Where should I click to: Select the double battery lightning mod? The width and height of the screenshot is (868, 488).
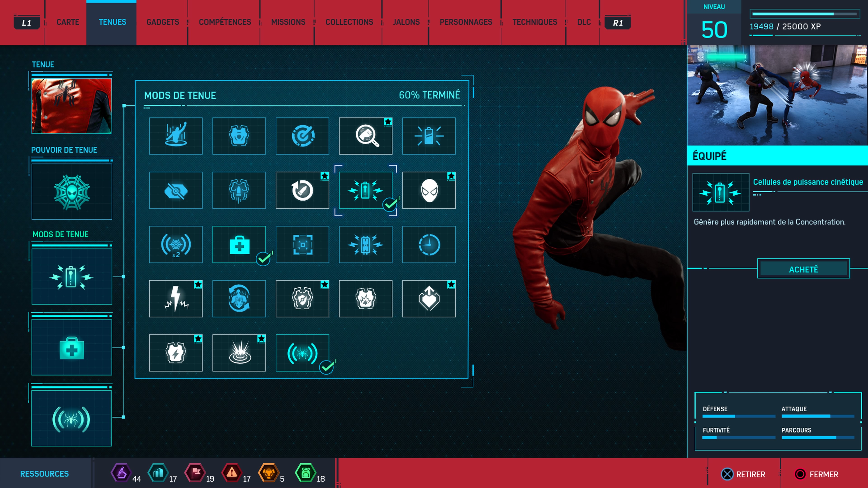pos(366,244)
